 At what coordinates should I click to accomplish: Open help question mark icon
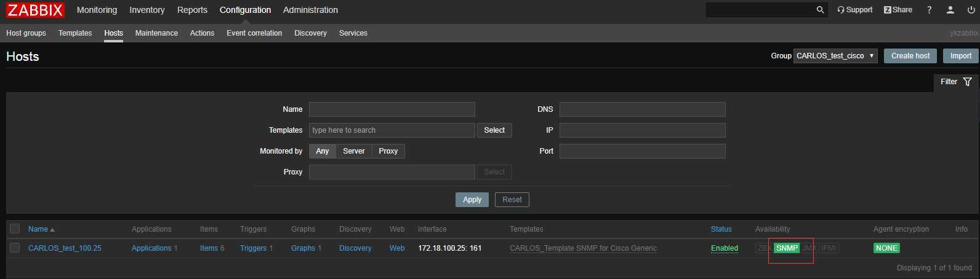coord(930,10)
